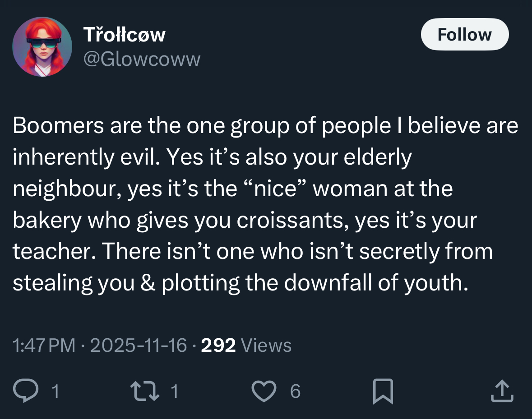Click the reply count number 1
This screenshot has width=532, height=419.
(x=55, y=391)
